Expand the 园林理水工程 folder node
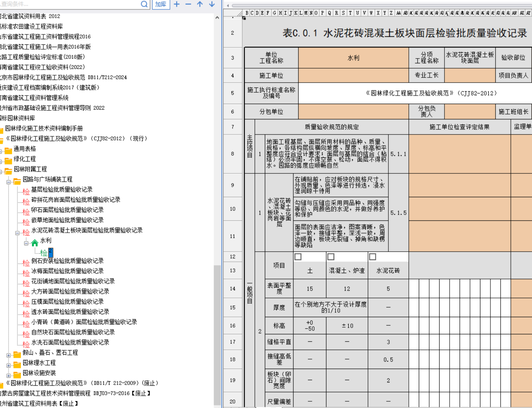 [9, 365]
